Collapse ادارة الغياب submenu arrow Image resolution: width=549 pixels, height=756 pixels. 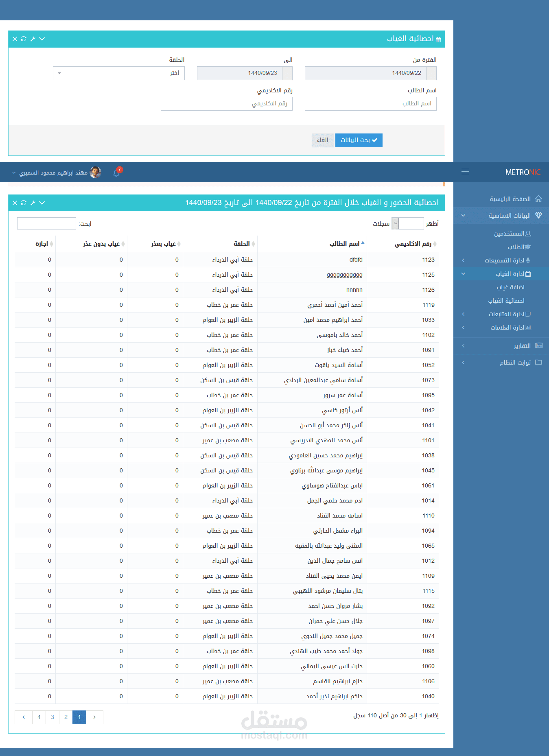(x=463, y=274)
